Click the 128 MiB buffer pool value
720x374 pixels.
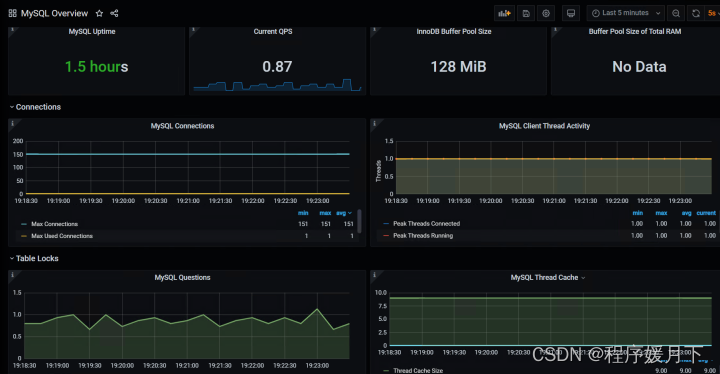(458, 67)
